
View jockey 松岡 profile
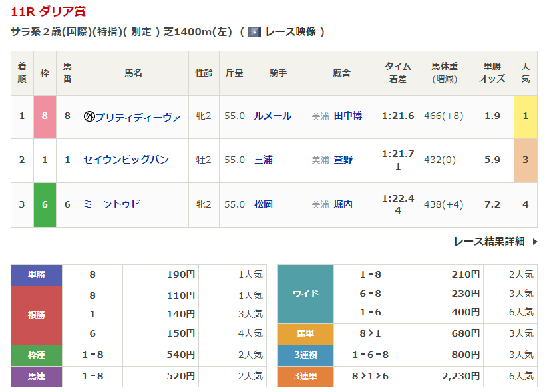tap(264, 204)
